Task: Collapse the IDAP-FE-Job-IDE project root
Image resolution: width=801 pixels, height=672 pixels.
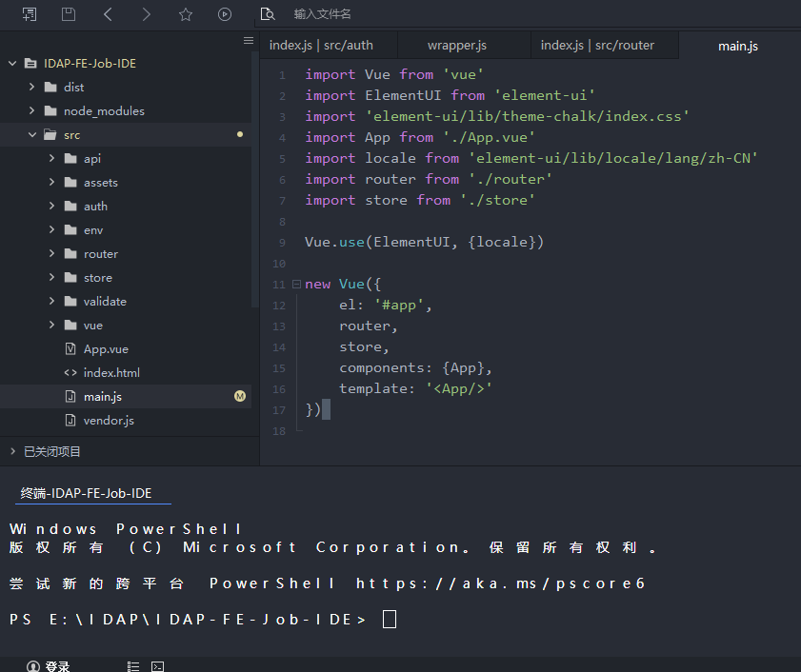Action: coord(12,64)
